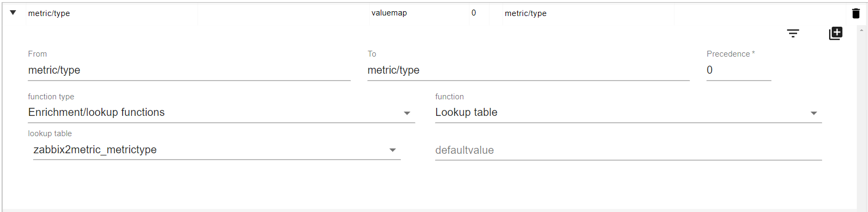
Task: Add a new entry with plus icon
Action: [x=835, y=33]
